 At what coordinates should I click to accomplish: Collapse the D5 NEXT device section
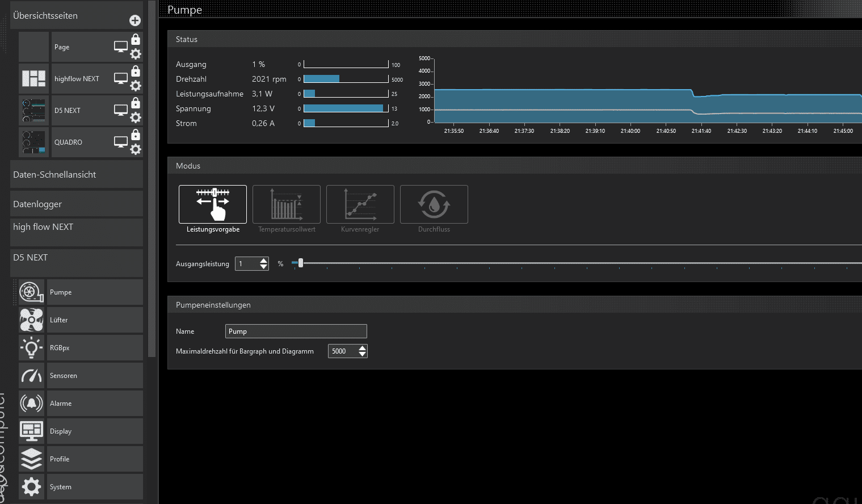(77, 263)
